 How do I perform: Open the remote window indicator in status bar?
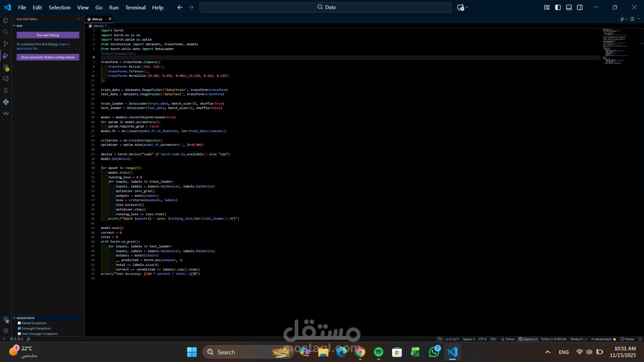pyautogui.click(x=4, y=339)
